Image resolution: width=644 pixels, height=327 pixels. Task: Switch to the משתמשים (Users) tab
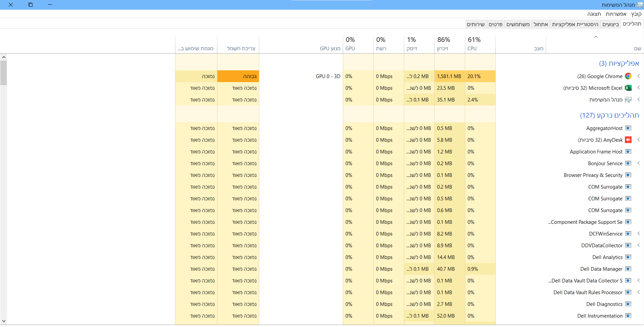pyautogui.click(x=518, y=24)
